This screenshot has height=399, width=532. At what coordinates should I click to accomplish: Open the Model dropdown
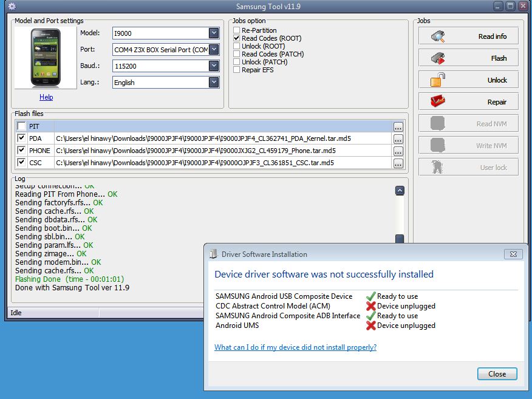coord(214,33)
